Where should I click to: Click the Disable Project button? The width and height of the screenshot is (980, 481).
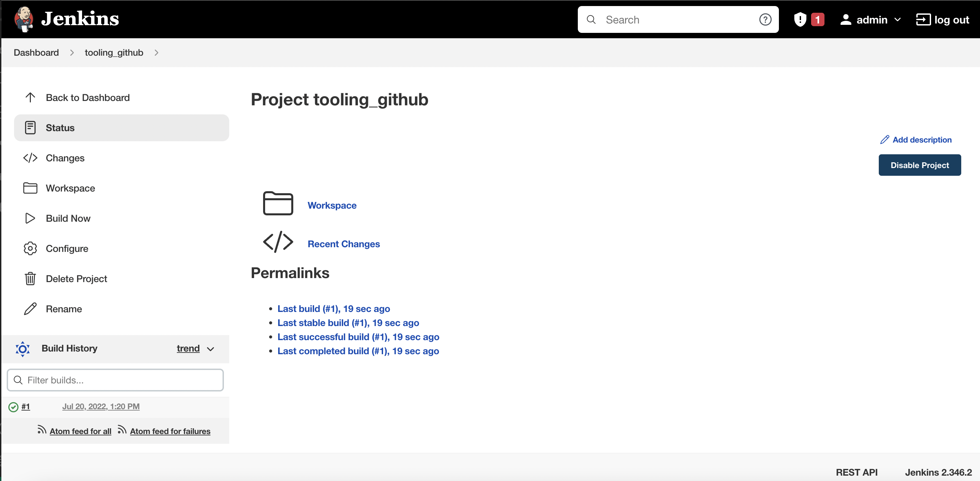point(920,165)
